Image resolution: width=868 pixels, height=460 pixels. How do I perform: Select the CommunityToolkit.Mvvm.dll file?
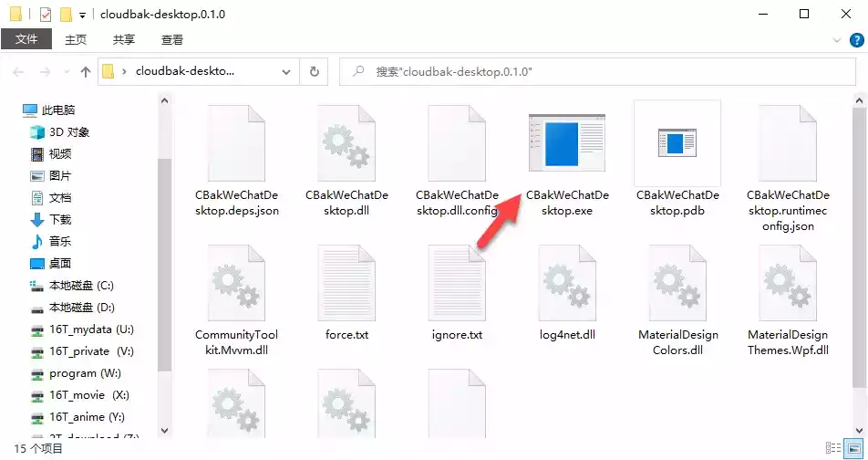point(236,285)
